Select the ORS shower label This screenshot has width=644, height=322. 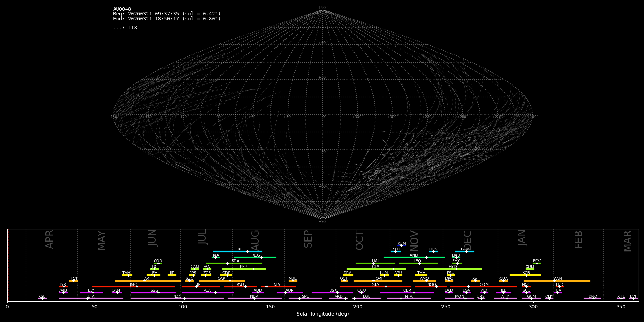[x=433, y=249]
